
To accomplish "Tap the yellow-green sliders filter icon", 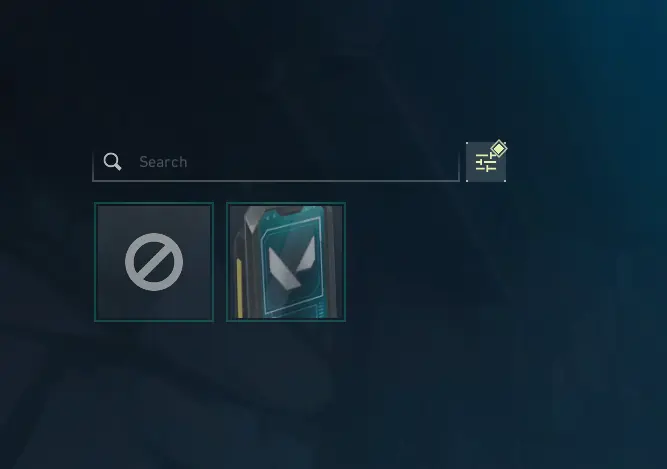I will pos(485,163).
